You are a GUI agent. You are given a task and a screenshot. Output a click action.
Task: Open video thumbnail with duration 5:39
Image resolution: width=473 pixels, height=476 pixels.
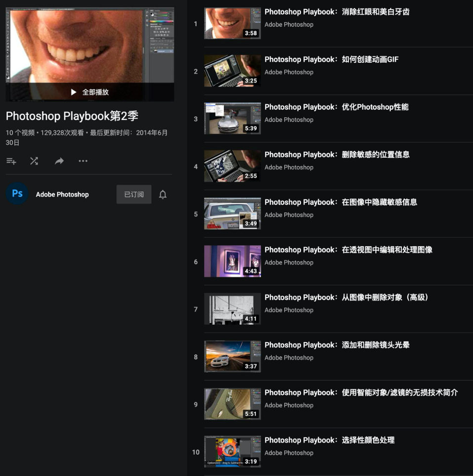[x=232, y=119]
